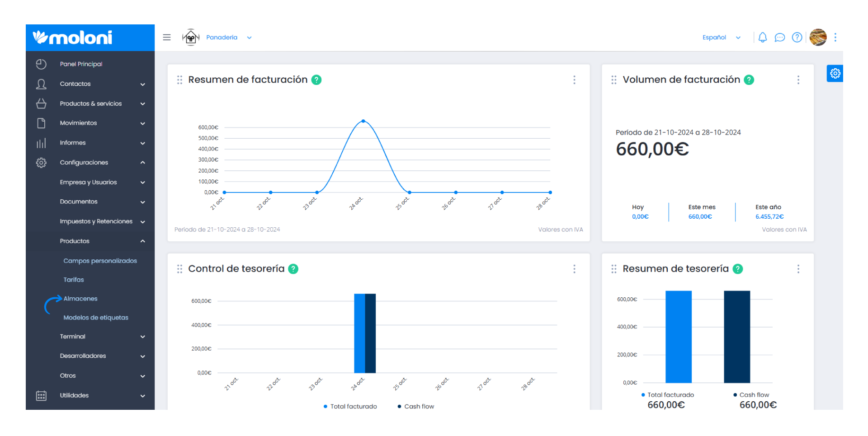Open options menu of Resumen de tesorería
Viewport: 868px width, 436px height.
(x=798, y=269)
